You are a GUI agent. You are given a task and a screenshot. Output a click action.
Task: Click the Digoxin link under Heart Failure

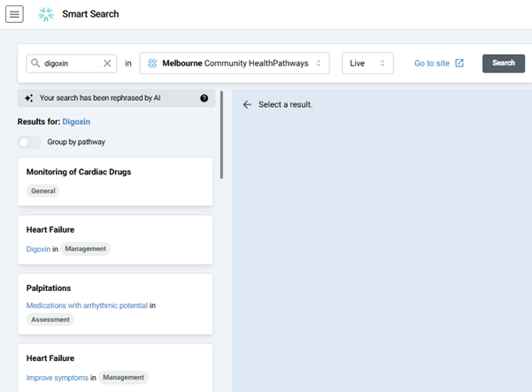click(38, 249)
